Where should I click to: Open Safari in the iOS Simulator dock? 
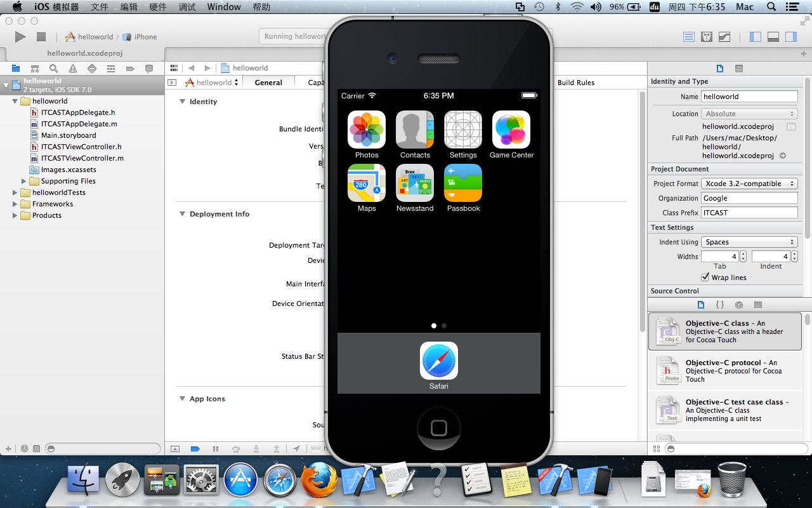(439, 361)
